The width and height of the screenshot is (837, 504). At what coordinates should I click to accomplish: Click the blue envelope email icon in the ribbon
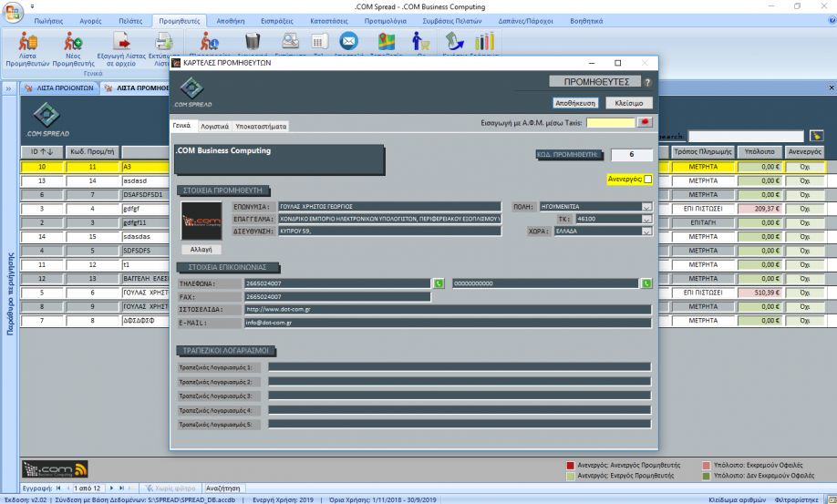pyautogui.click(x=348, y=41)
